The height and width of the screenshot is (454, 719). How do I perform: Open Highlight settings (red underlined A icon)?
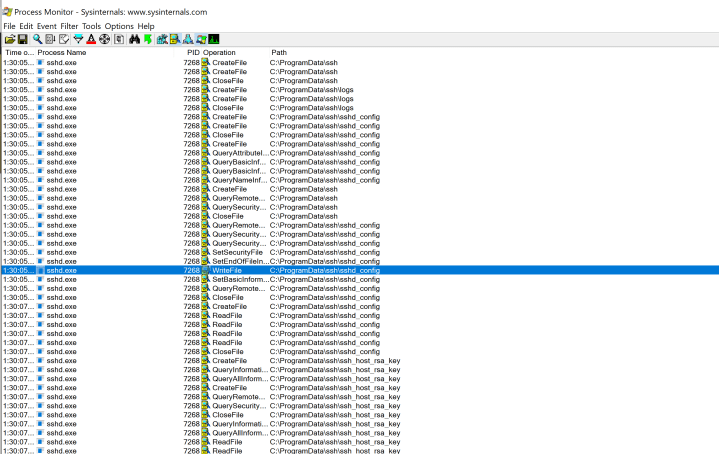click(91, 39)
